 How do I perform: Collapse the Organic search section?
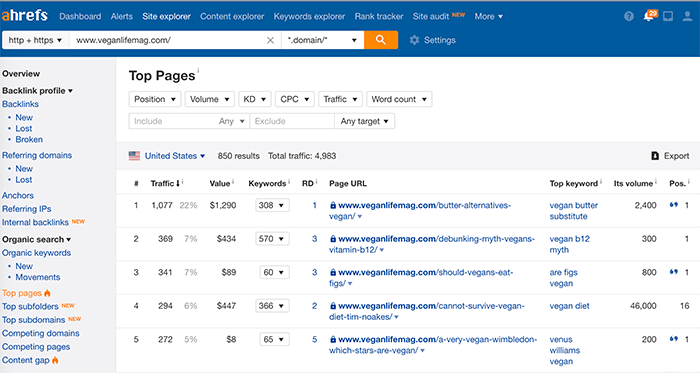click(x=37, y=239)
